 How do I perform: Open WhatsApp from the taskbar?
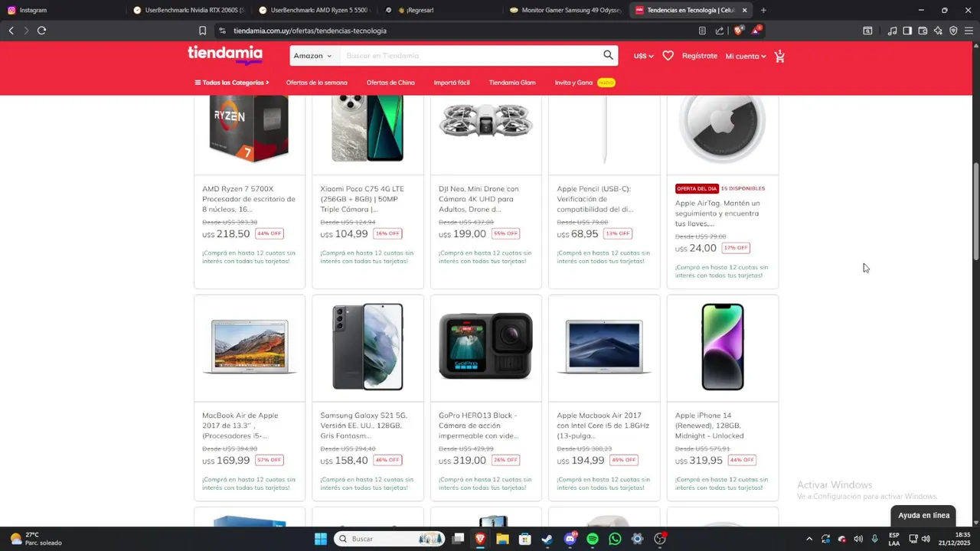[615, 539]
